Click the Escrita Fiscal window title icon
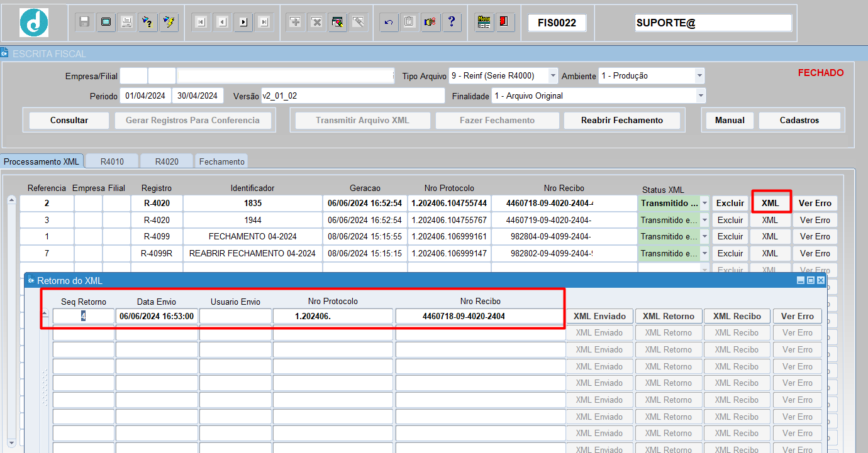 click(4, 53)
